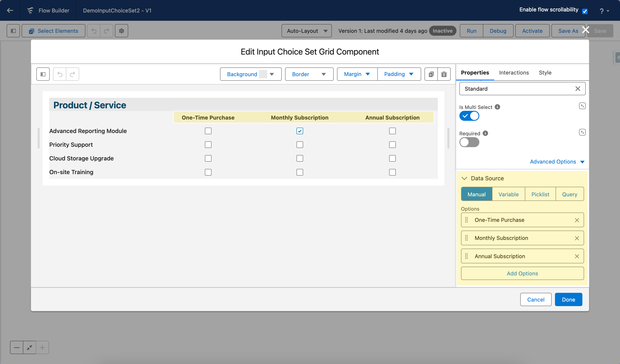The image size is (620, 364).
Task: Click the redo arrow in component editor
Action: coord(72,74)
